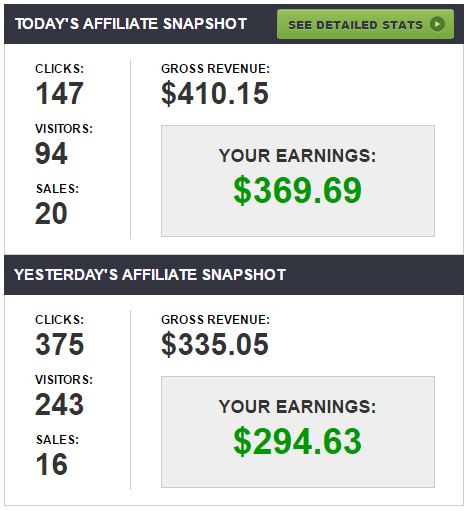Click yesterday's visitors count 243
Screen dimensions: 468x511
pos(59,404)
